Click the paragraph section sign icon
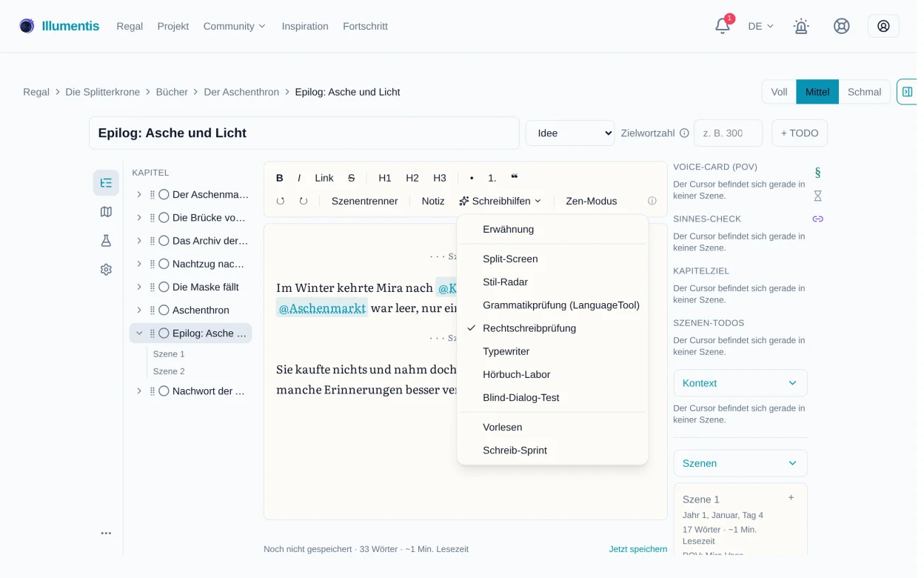This screenshot has height=578, width=924. [817, 173]
